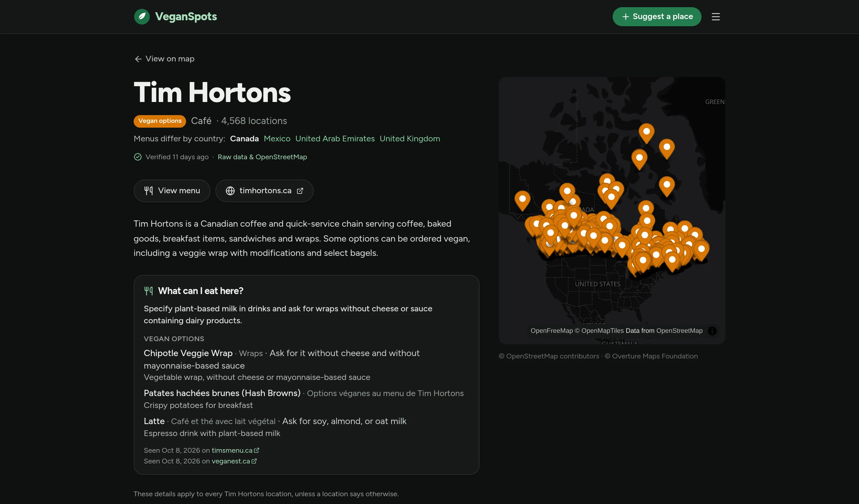Click the Tim Hortons locations map

coord(612,210)
